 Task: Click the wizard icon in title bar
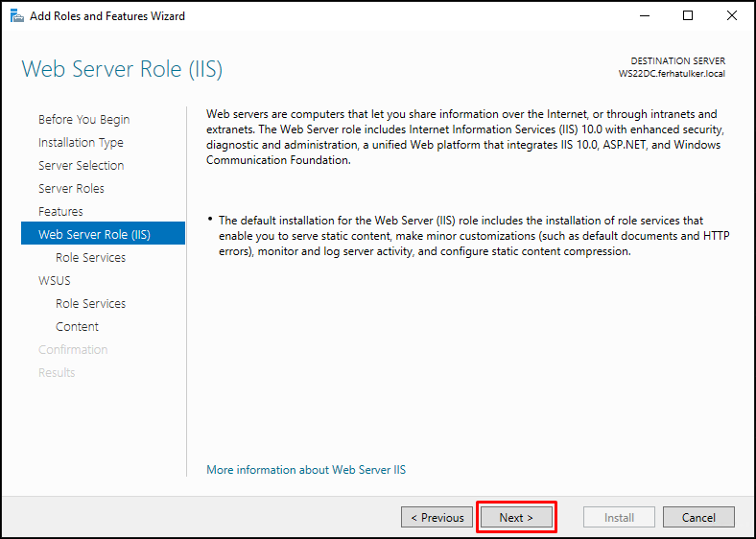pos(17,16)
